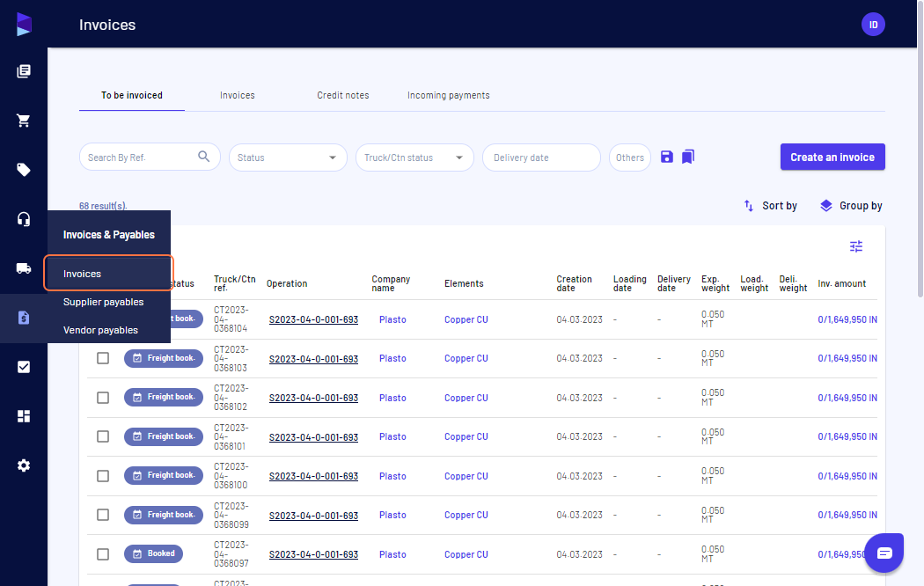Click Booked status badge in row CT2023-04-0368097
Viewport: 924px width, 586px height.
154,553
